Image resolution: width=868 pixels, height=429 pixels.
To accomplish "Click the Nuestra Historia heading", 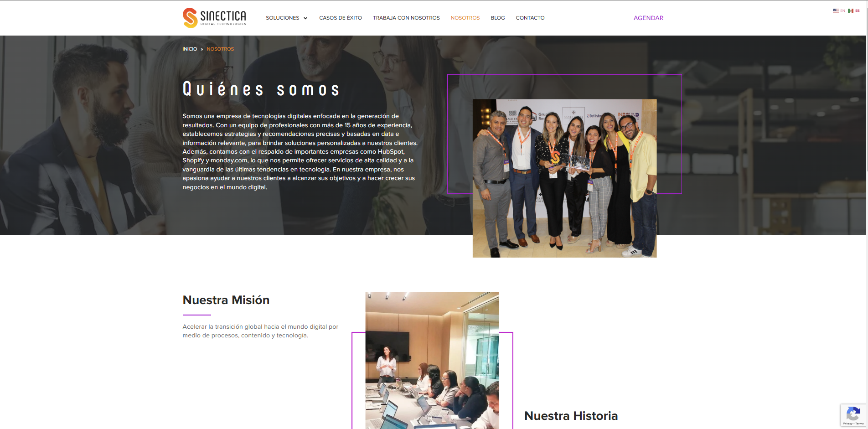I will pyautogui.click(x=571, y=416).
